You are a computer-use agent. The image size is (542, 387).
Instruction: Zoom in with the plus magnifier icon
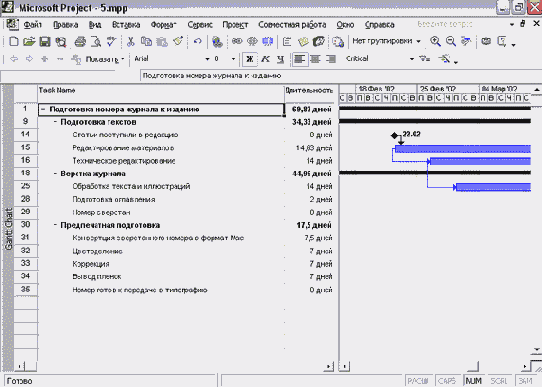[x=435, y=42]
